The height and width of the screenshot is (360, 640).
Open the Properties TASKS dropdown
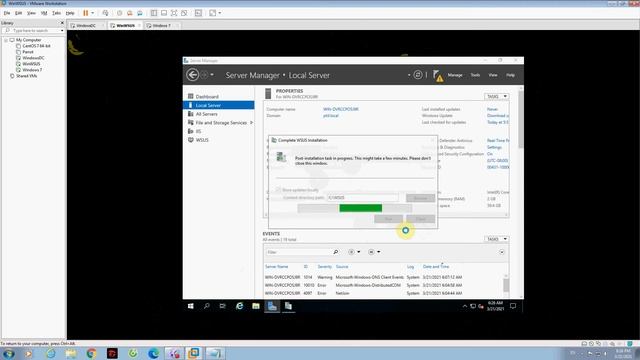[496, 96]
